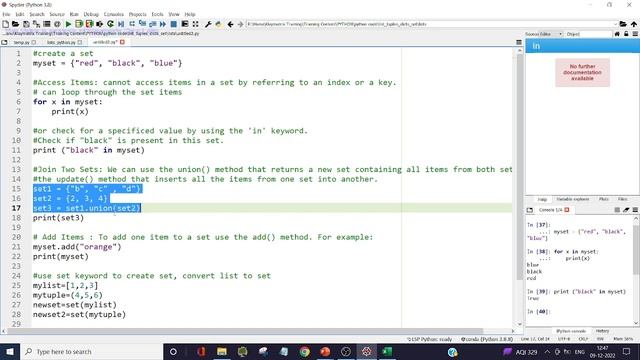Open Preferences with the wrench icon
Screen dimensions: 640x360
coord(208,24)
